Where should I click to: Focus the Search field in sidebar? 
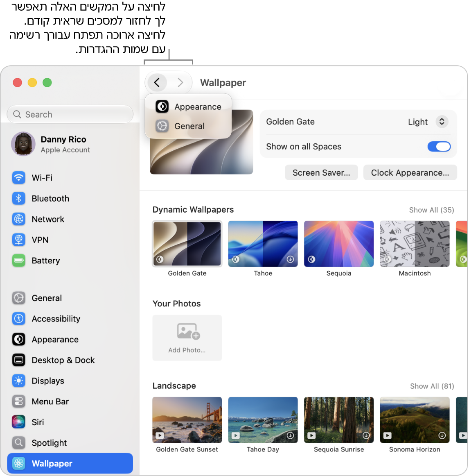tap(70, 114)
